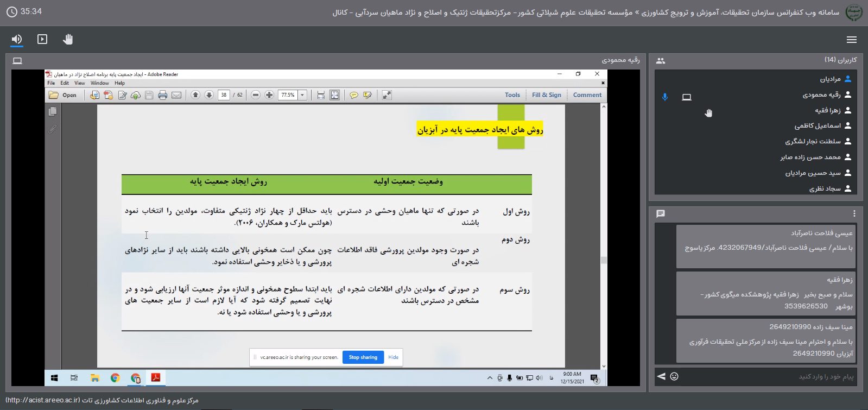Click the Stop sharing button
The height and width of the screenshot is (410, 868).
click(x=363, y=357)
